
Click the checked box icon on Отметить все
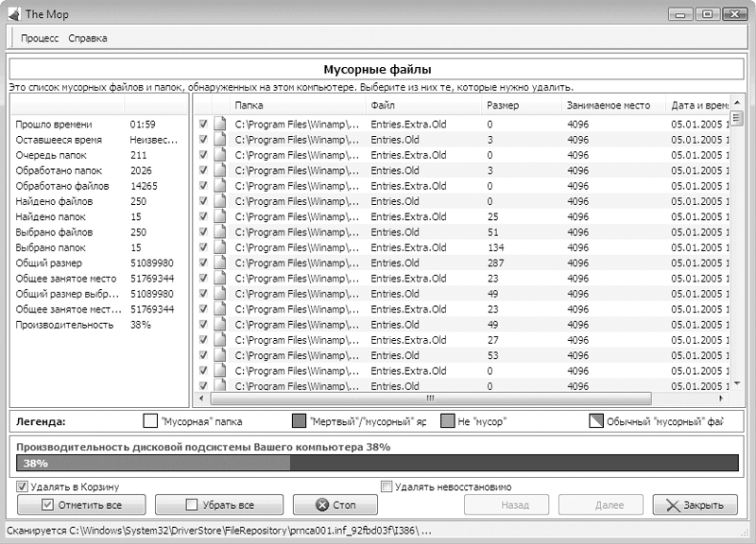[x=47, y=504]
